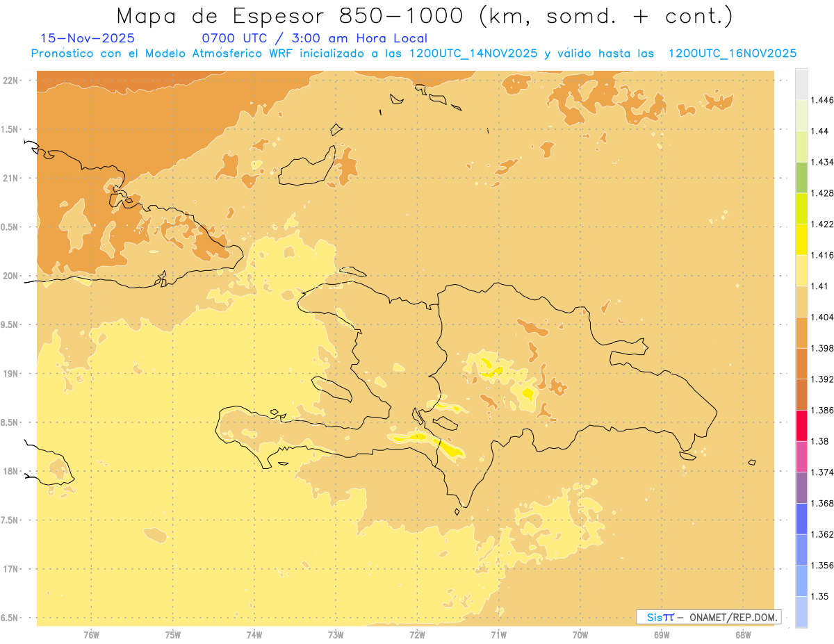This screenshot has height=644, width=834.
Task: Pick the green legend swatch between 1.428 and 1.434
Action: point(801,177)
